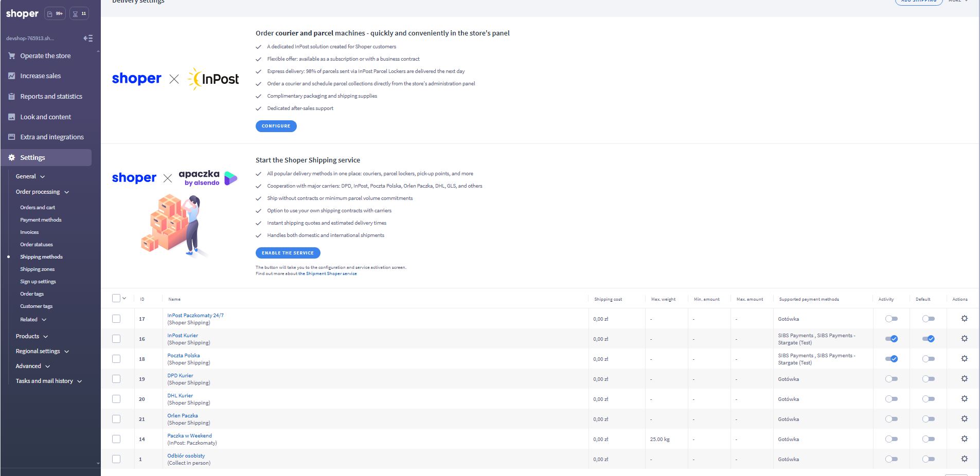Click the CONFIGURE button for InPost
Image resolution: width=980 pixels, height=476 pixels.
(276, 126)
